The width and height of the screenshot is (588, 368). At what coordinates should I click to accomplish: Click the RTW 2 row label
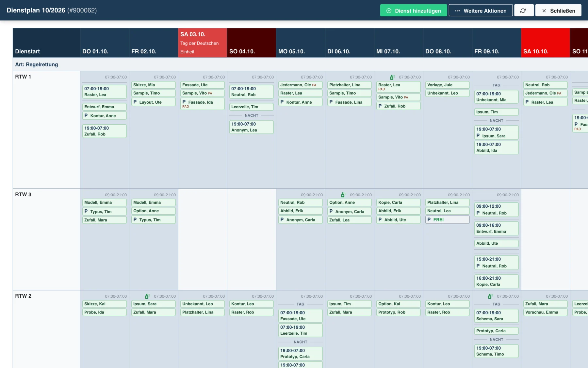tap(23, 296)
